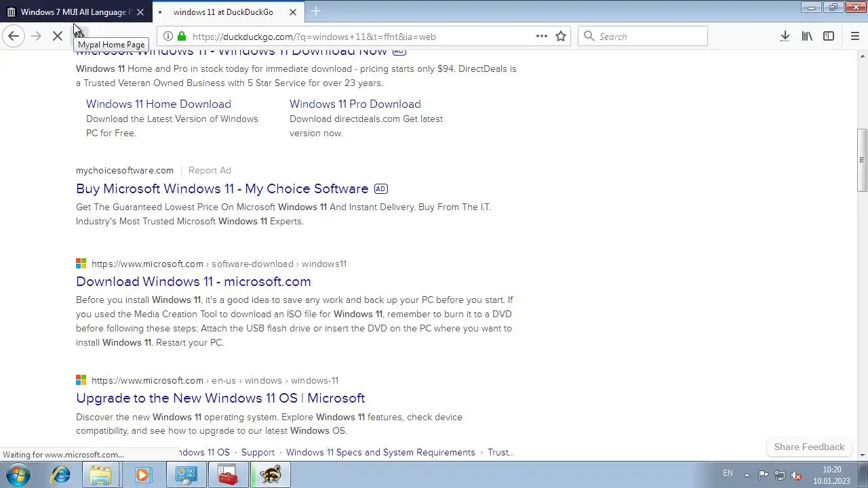Click the Microsoft logo beside the software-download result
This screenshot has width=868, height=488.
tap(81, 264)
